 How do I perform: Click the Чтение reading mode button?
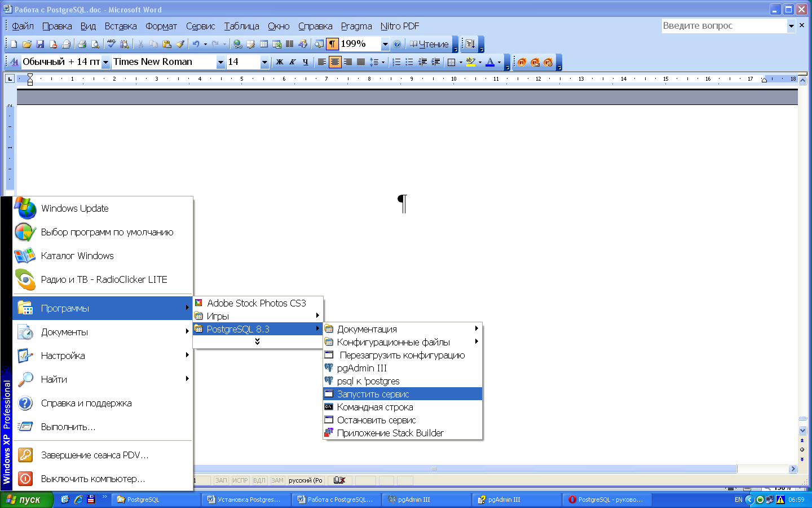(429, 44)
